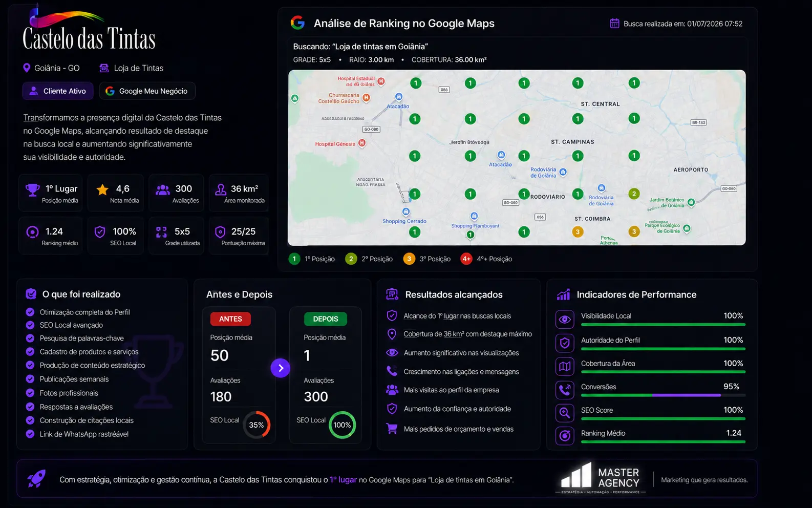
Task: Click the red 4º+ Posição legend marker
Action: tap(466, 259)
